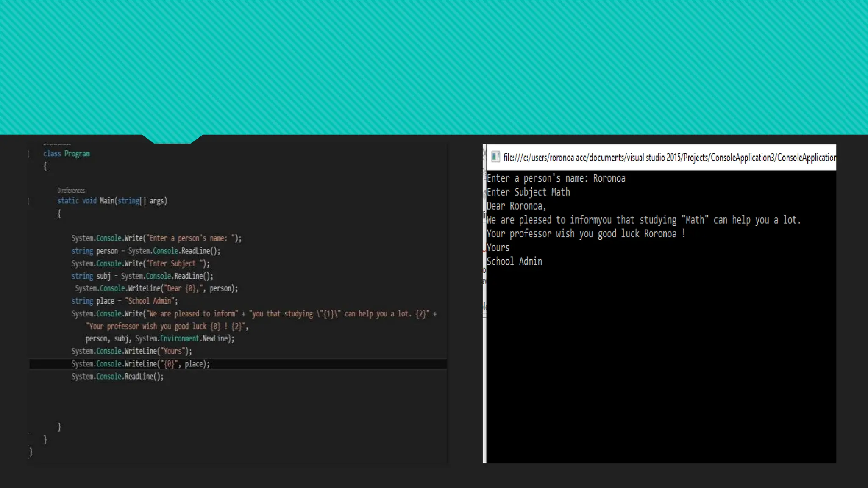868x488 pixels.
Task: Click the highlighted WriteLine("{0}", place) line
Action: [x=140, y=364]
